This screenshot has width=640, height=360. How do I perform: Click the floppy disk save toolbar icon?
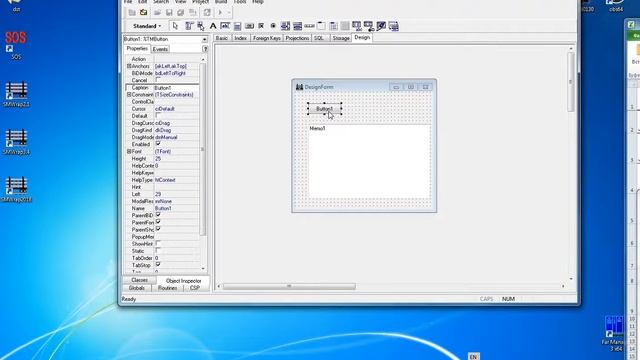tap(169, 13)
